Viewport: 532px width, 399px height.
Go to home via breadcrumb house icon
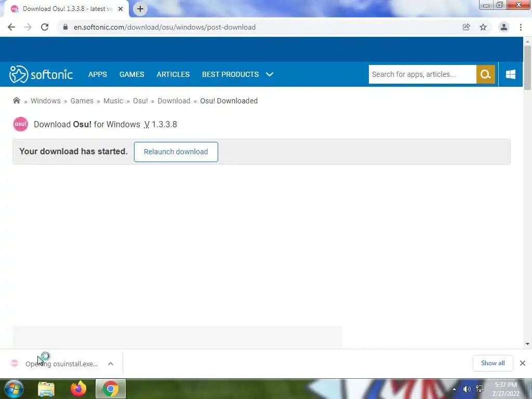pos(16,100)
